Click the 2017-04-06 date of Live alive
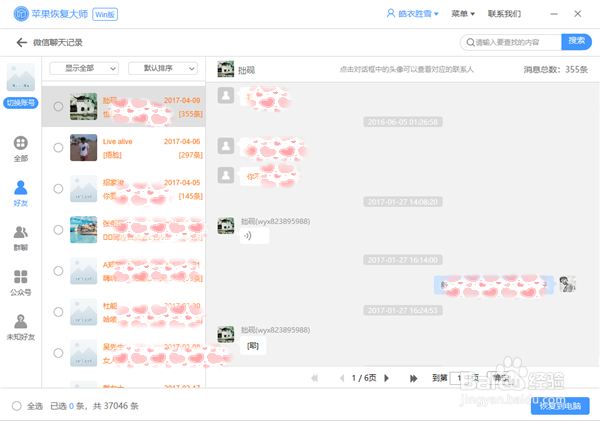Viewport: 600px width, 421px height. coord(182,142)
